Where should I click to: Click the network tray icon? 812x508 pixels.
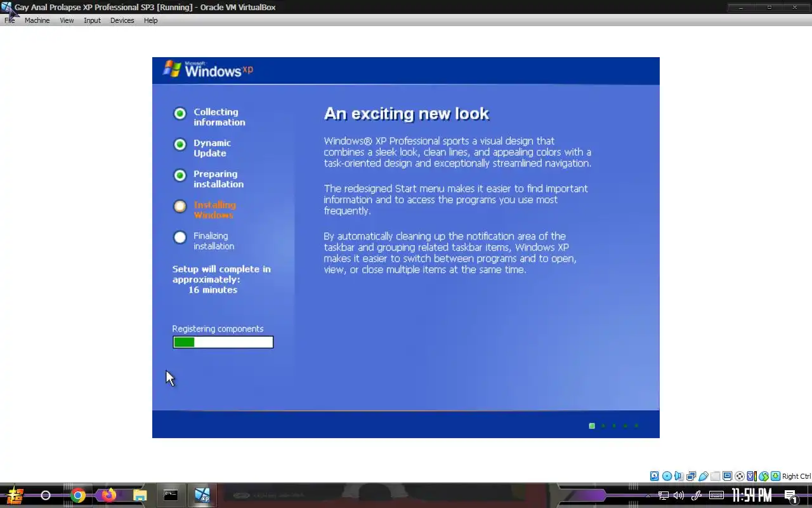coord(663,495)
